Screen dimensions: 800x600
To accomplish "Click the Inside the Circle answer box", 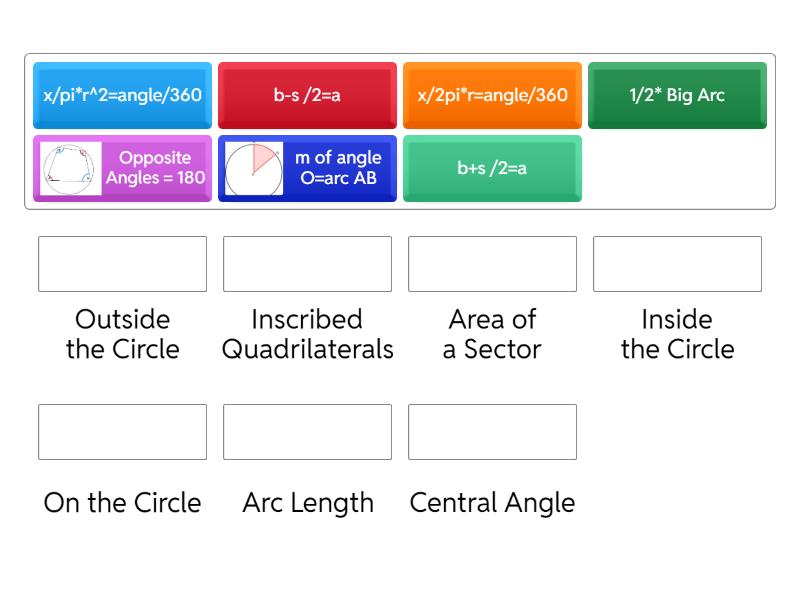I will click(x=677, y=264).
